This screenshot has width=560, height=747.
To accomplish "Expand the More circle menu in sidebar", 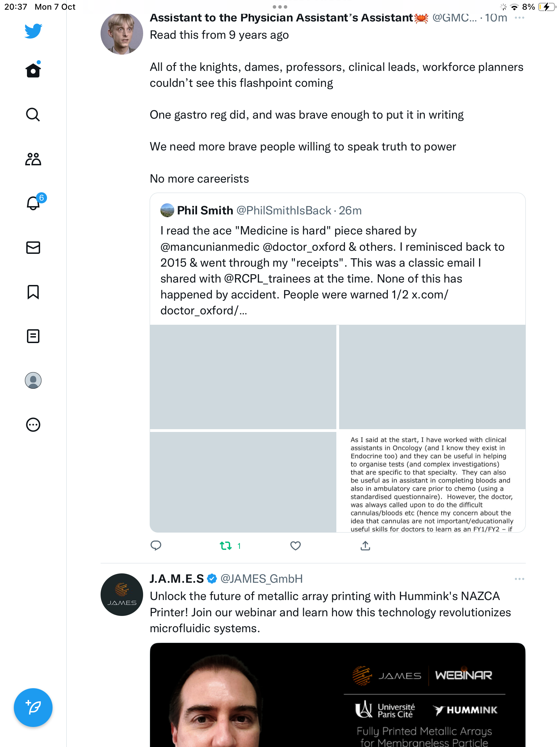I will click(33, 425).
